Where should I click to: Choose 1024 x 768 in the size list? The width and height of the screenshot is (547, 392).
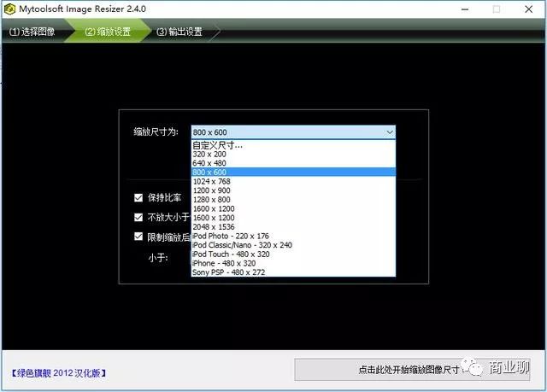point(293,181)
